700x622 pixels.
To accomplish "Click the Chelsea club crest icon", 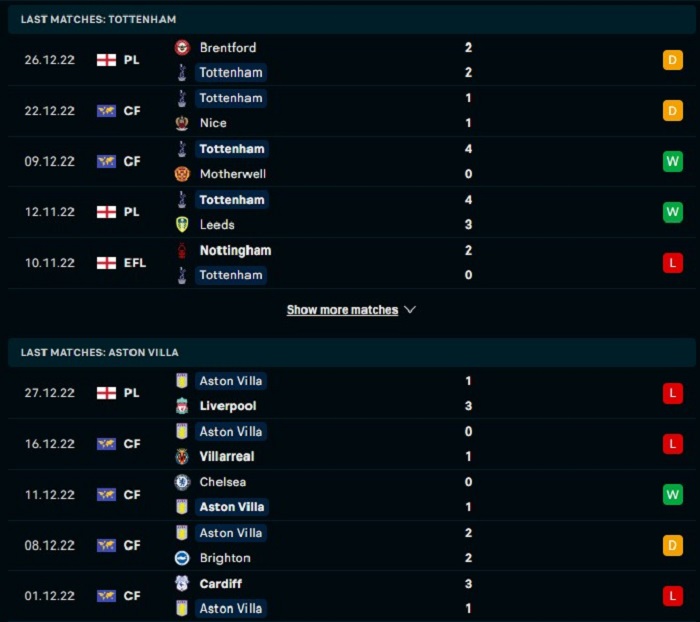I will tap(182, 482).
